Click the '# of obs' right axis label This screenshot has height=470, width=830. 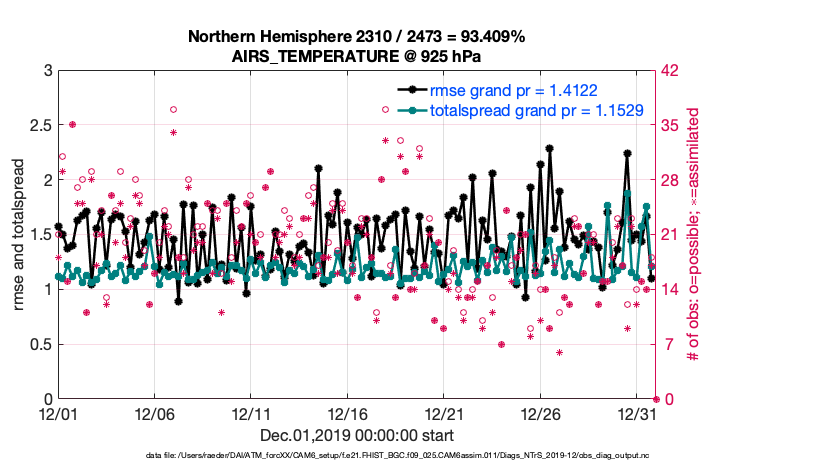691,234
